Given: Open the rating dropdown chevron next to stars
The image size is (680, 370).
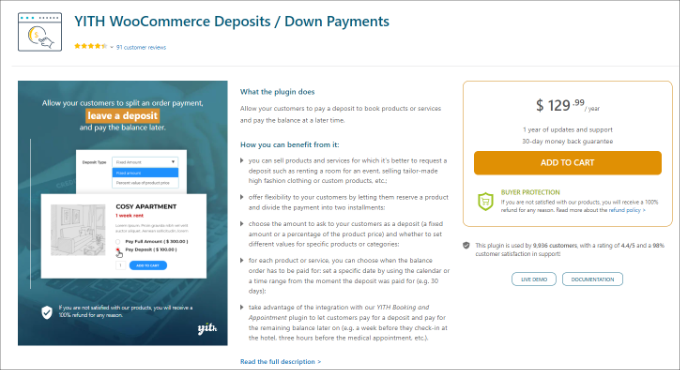Looking at the screenshot, I should pyautogui.click(x=111, y=47).
